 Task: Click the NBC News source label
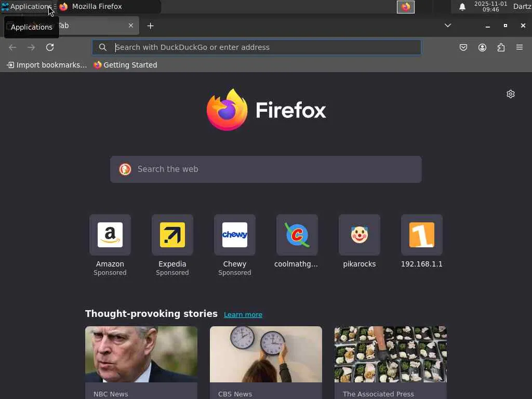pyautogui.click(x=111, y=394)
